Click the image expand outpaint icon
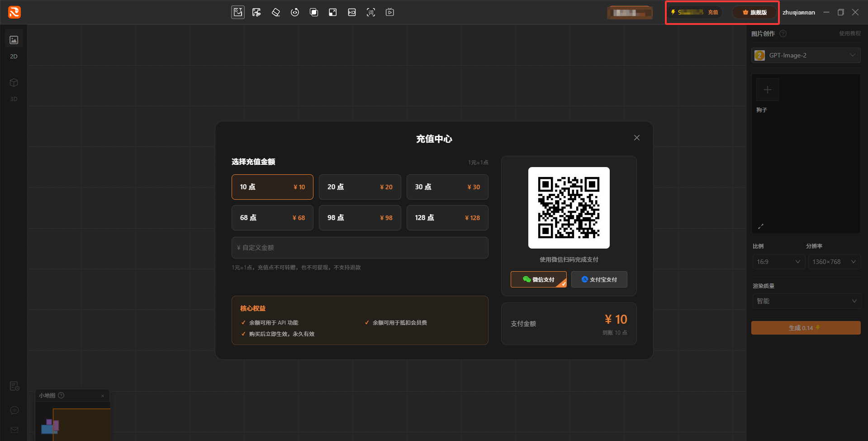The image size is (868, 441). pyautogui.click(x=333, y=12)
